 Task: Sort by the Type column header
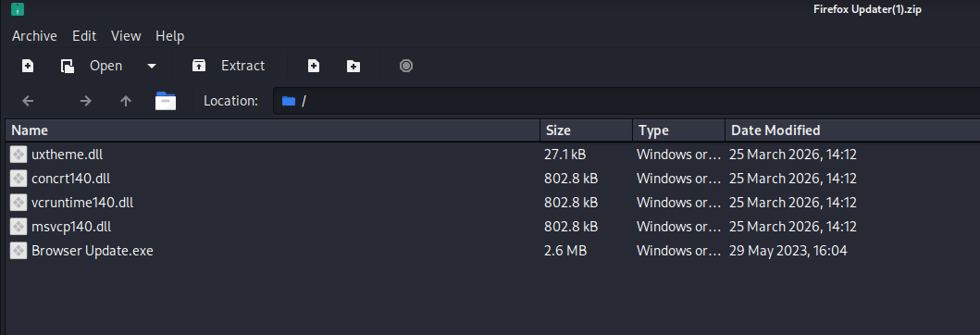click(x=678, y=130)
